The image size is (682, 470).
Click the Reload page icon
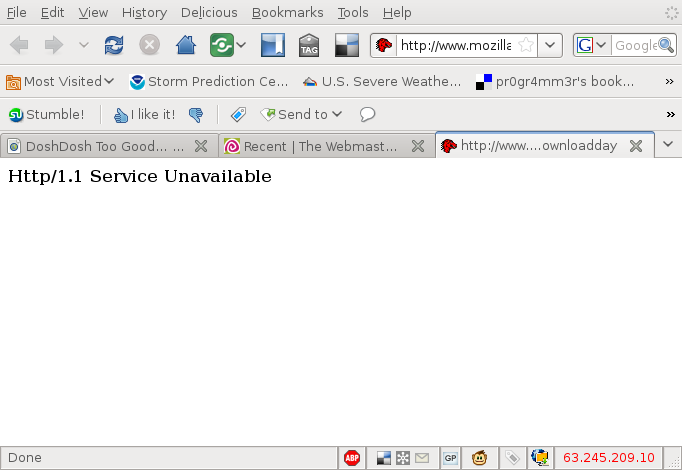pos(115,45)
